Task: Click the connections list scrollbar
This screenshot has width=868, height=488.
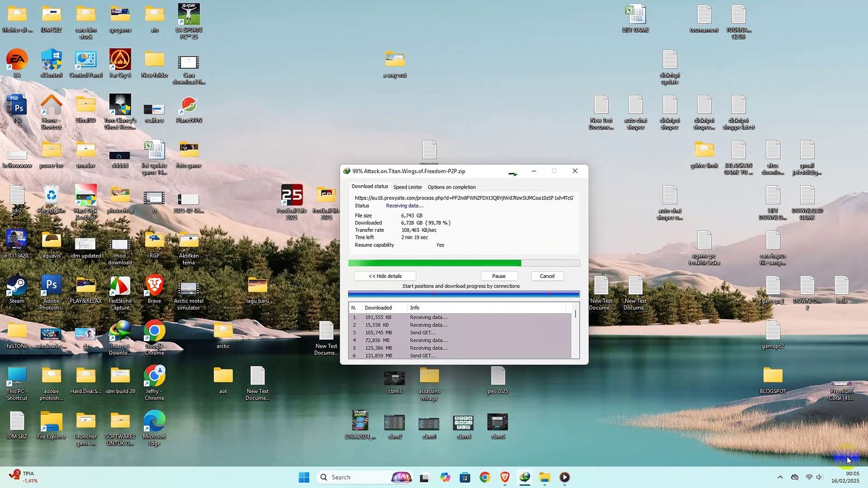Action: pyautogui.click(x=576, y=331)
